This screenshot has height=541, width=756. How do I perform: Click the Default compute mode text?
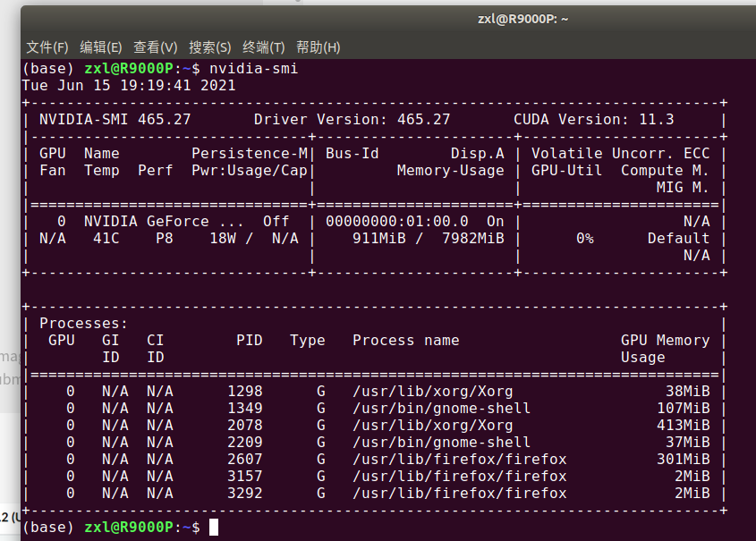(x=678, y=238)
